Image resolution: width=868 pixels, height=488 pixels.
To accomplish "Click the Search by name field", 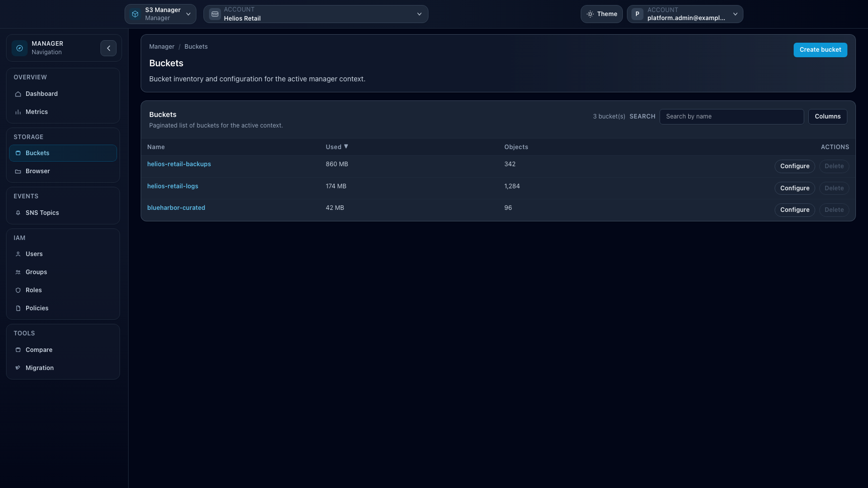I will click(x=731, y=116).
